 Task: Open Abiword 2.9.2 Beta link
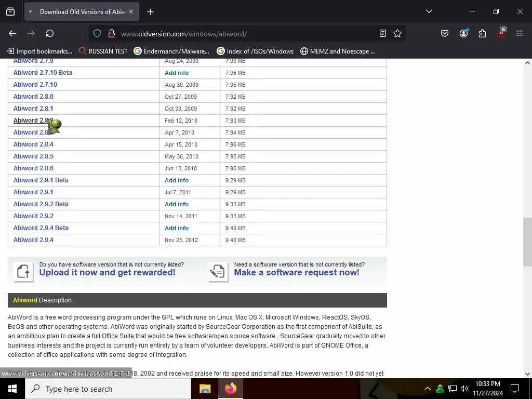pos(41,204)
